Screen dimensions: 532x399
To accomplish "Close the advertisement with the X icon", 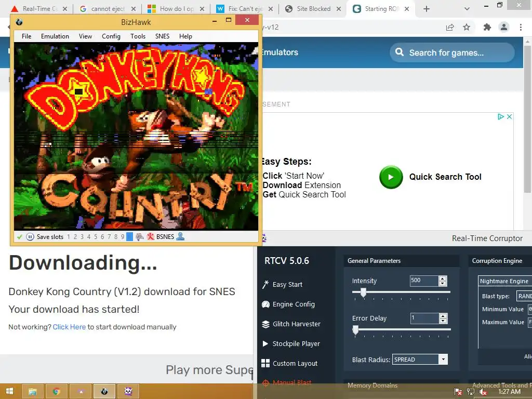I will click(x=509, y=117).
